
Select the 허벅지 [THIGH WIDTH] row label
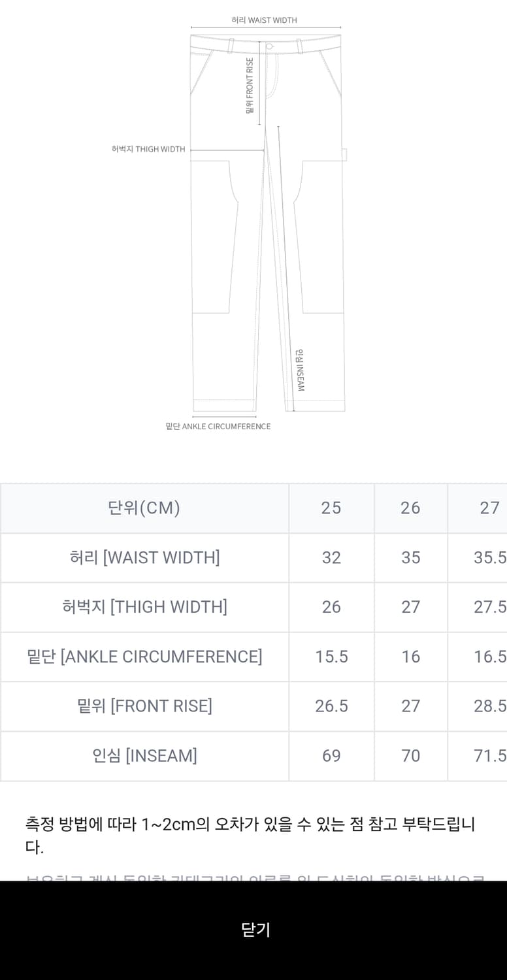tap(144, 607)
